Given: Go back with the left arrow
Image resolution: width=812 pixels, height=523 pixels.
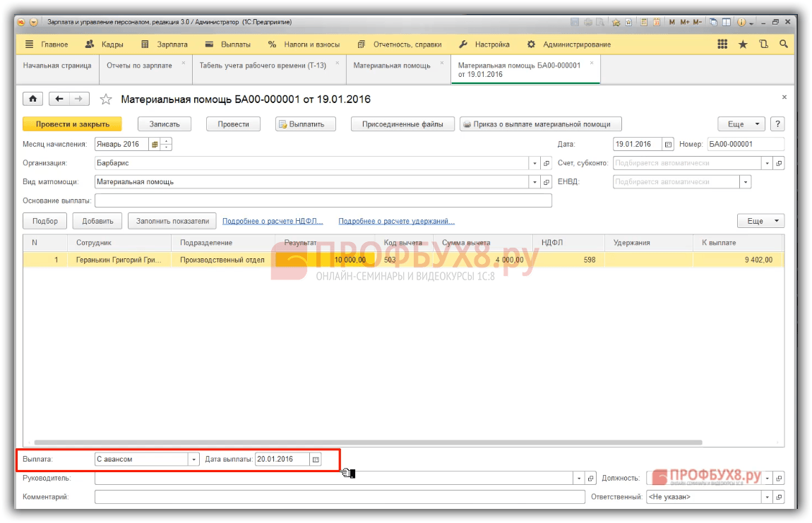Looking at the screenshot, I should [59, 98].
